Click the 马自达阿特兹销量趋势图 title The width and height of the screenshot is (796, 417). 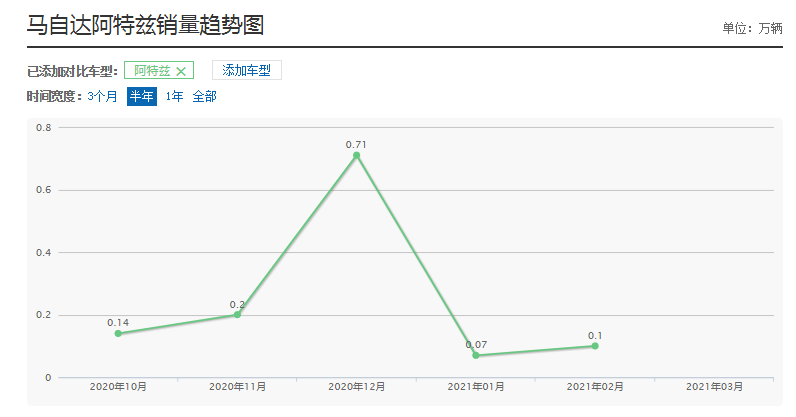145,25
